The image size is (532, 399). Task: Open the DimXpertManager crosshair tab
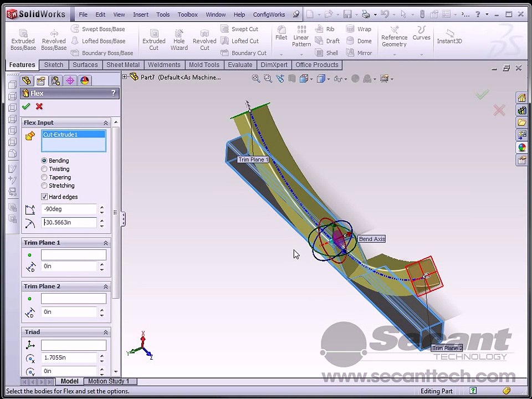point(70,80)
